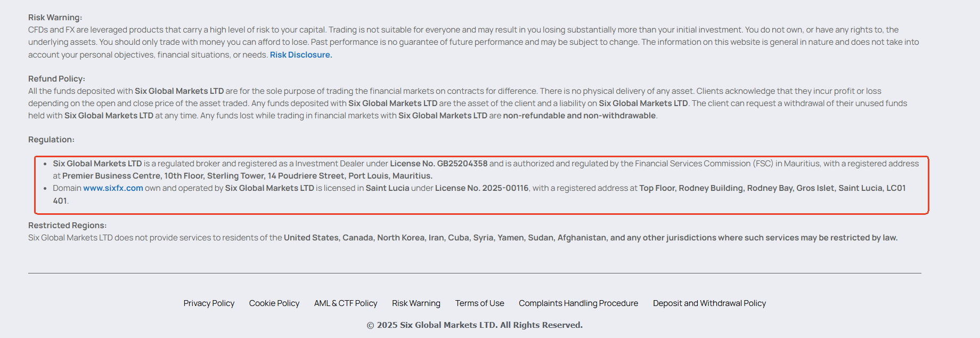Screen dimensions: 980x338
Task: View the Complaints Handling Procedure
Action: click(578, 303)
